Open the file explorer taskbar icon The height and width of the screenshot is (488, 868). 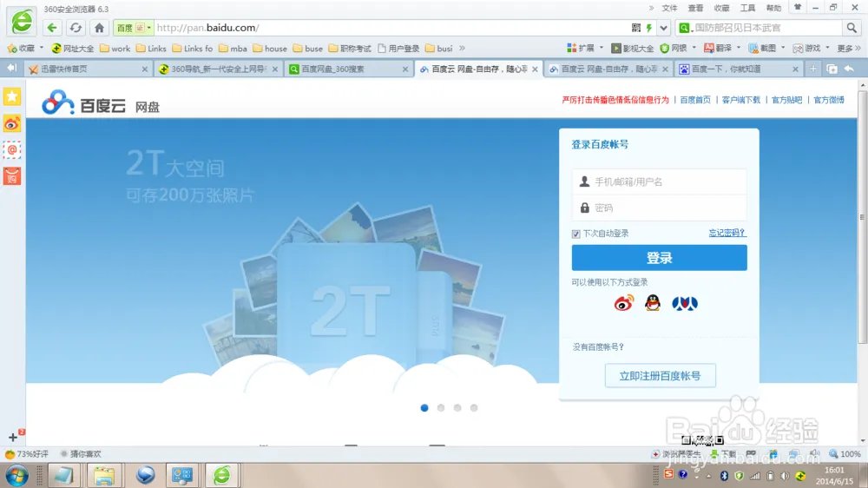103,476
